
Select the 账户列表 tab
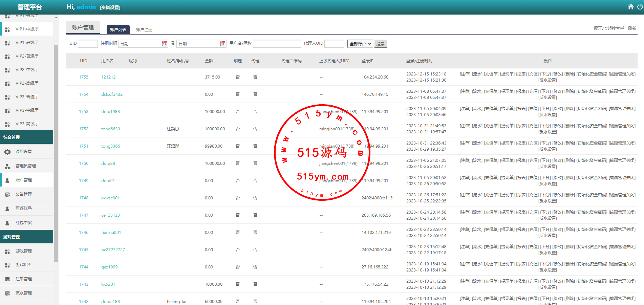(118, 30)
